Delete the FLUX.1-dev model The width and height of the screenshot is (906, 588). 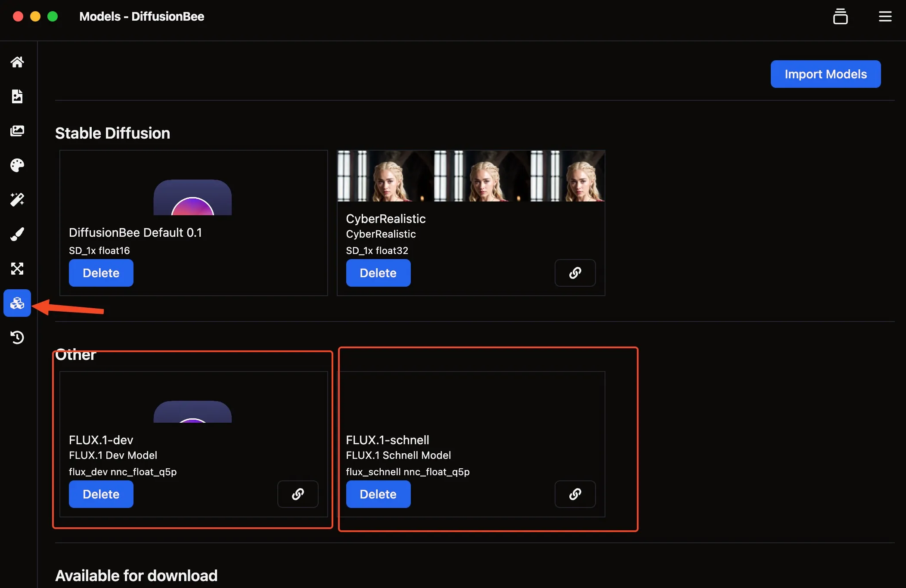[101, 494]
